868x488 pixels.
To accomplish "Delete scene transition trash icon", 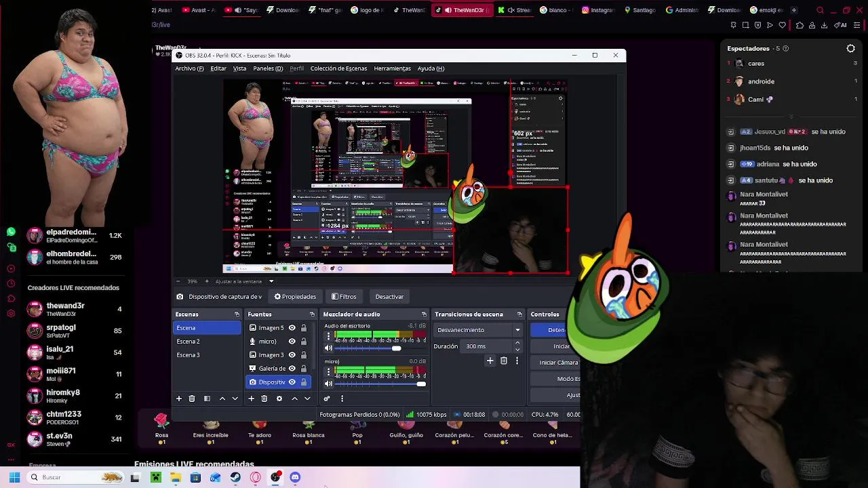I will pyautogui.click(x=504, y=361).
